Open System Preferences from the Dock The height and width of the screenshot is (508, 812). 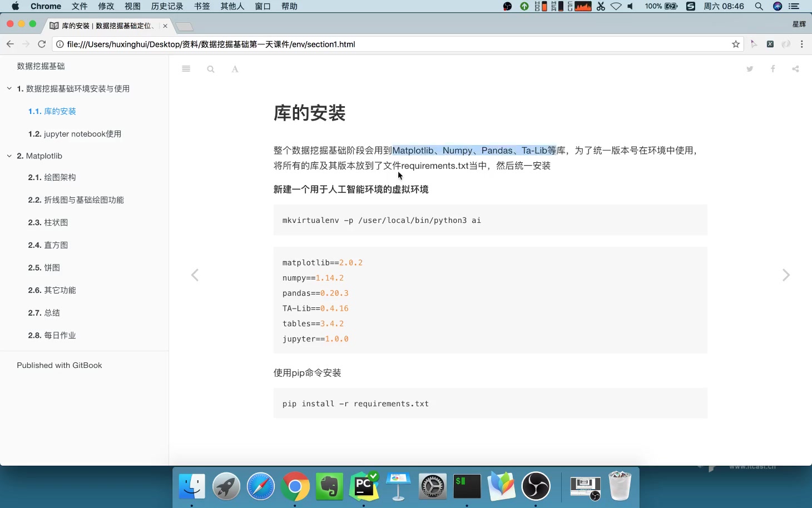(x=432, y=486)
